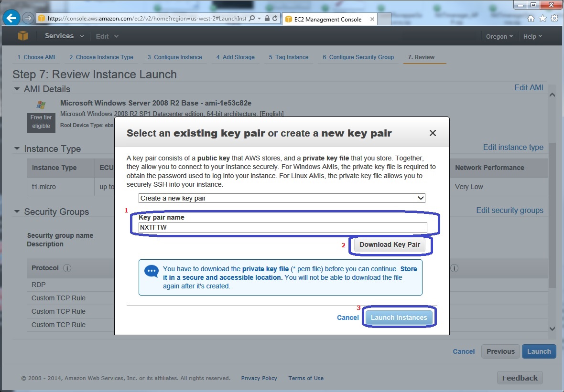Click the Previous button
The height and width of the screenshot is (392, 564).
[500, 351]
